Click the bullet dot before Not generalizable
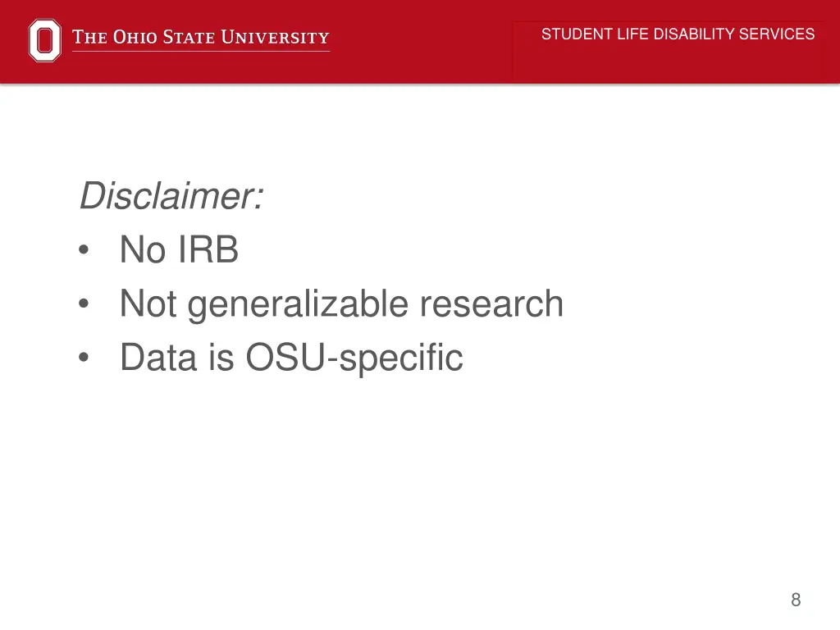Image resolution: width=840 pixels, height=630 pixels. point(84,304)
